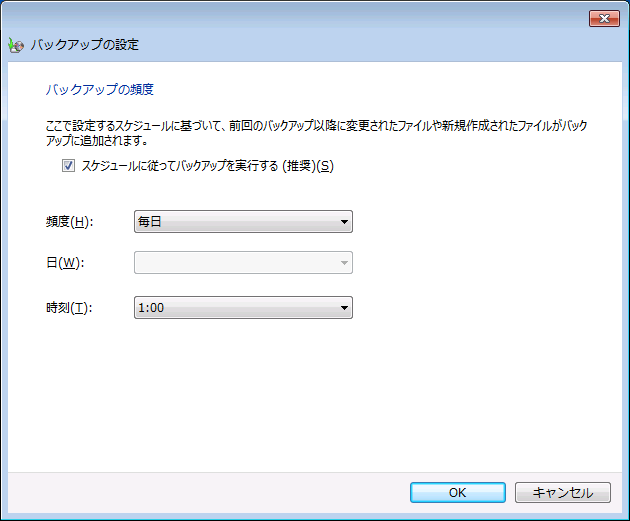Click the arrow on the 時刻 combo box
The image size is (630, 521).
343,308
